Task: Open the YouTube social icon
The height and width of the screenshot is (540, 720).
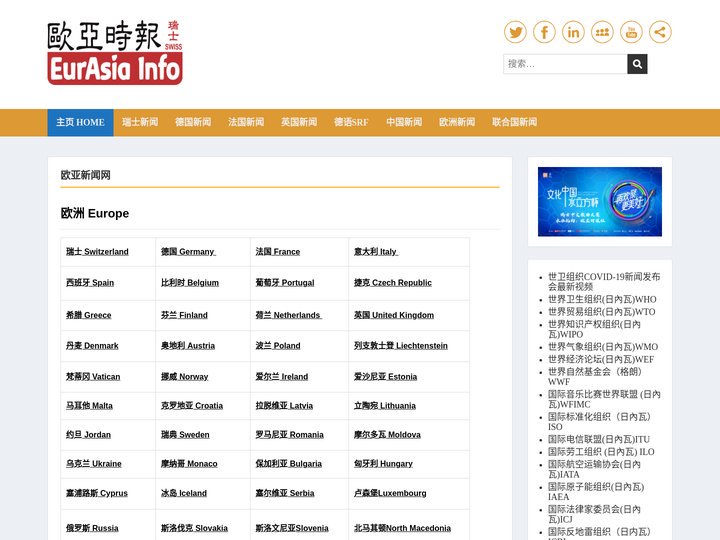Action: pos(631,32)
